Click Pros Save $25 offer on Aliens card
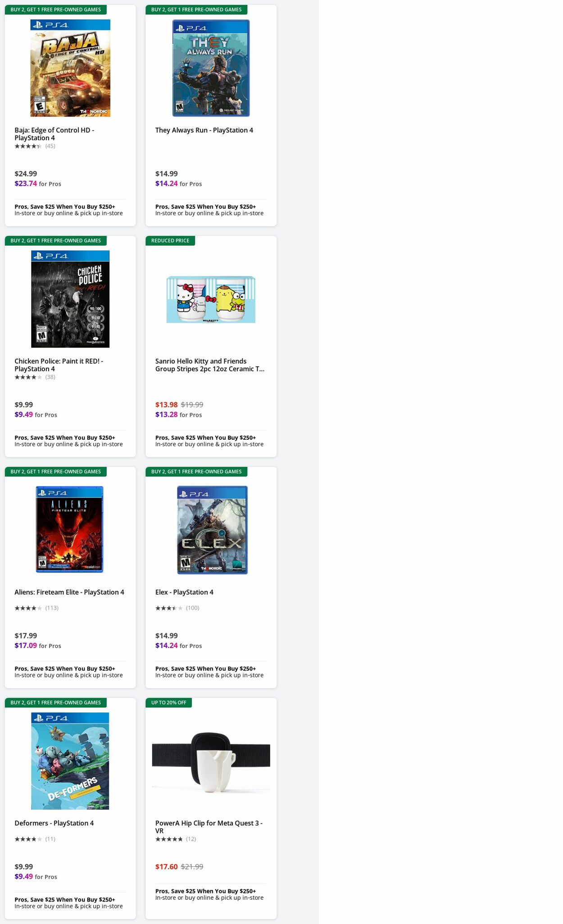Image resolution: width=563 pixels, height=924 pixels. click(x=68, y=672)
